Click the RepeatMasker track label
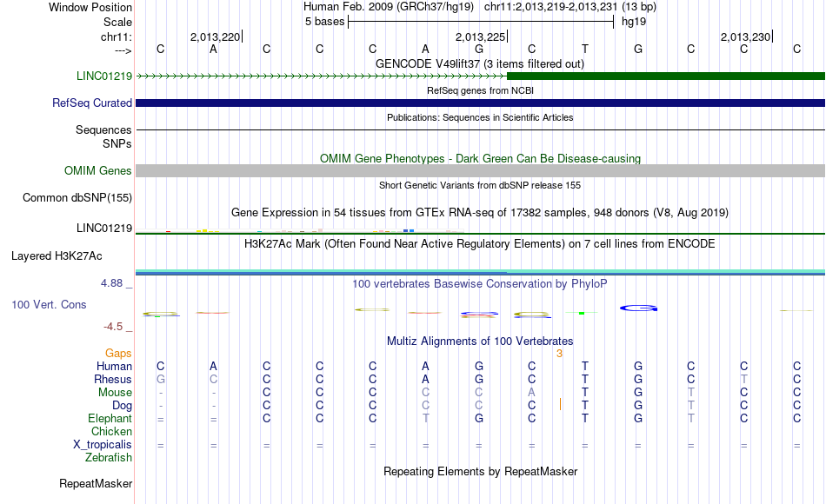This screenshot has height=504, width=826. click(96, 483)
